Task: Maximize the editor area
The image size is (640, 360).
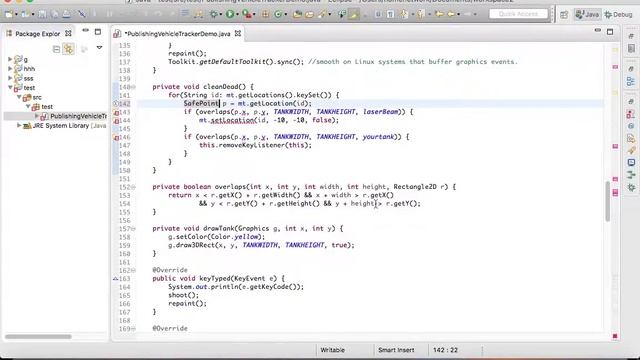Action: [x=610, y=31]
